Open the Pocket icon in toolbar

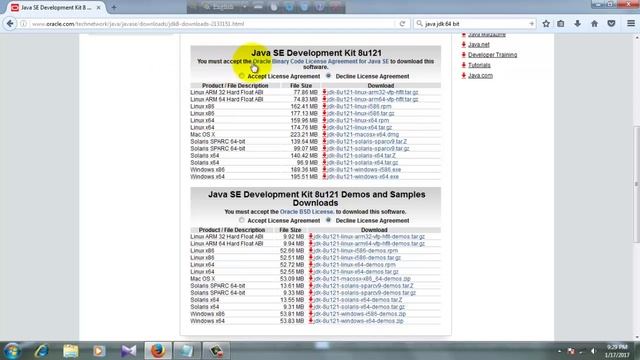pyautogui.click(x=611, y=24)
